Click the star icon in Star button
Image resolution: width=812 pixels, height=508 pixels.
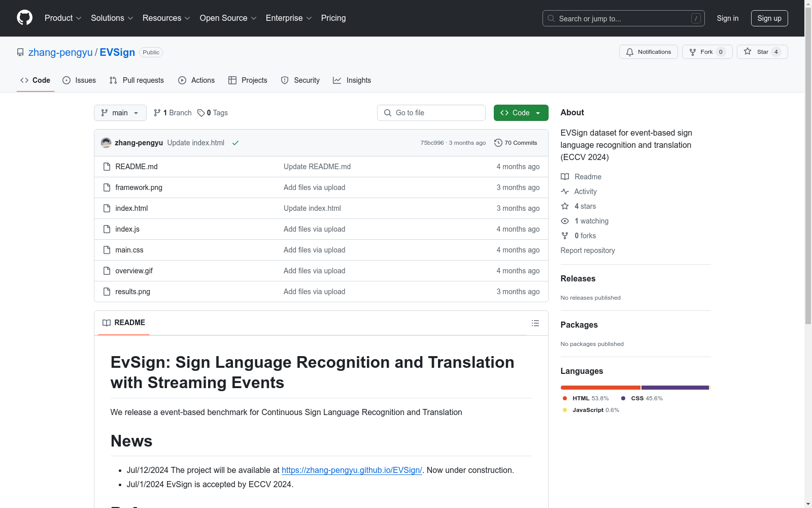click(x=748, y=51)
